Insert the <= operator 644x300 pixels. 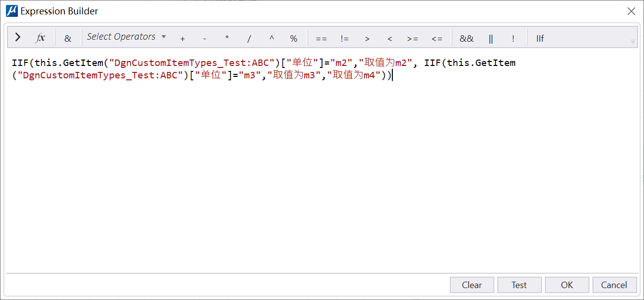[x=437, y=38]
